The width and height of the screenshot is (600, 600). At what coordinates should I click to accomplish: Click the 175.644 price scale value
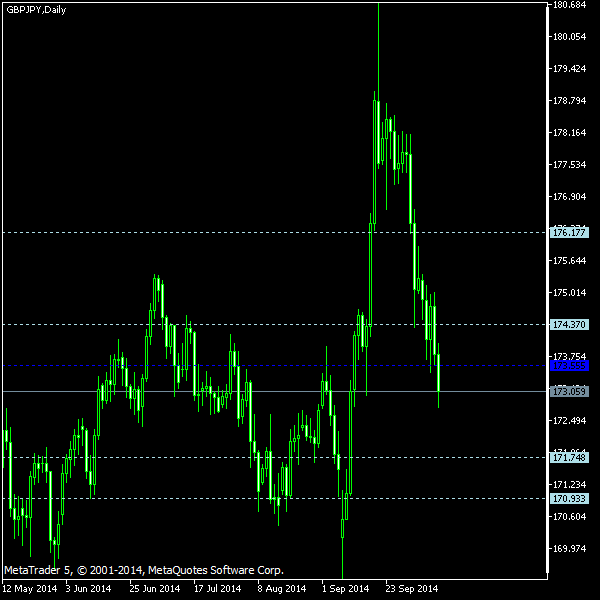click(569, 261)
